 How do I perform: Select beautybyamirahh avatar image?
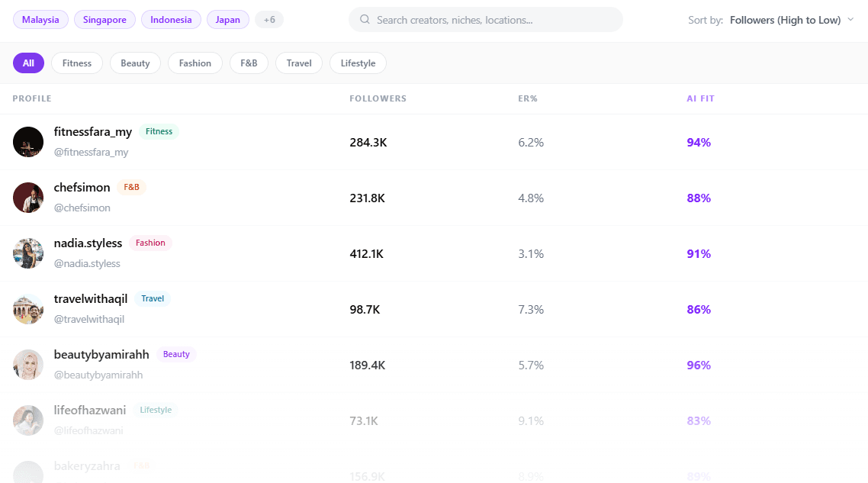(x=28, y=365)
